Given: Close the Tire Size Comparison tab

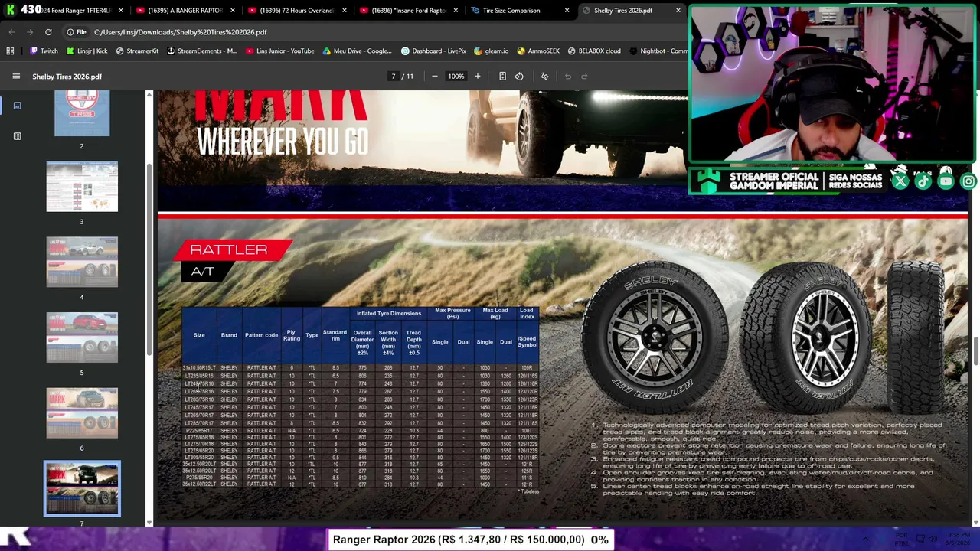Looking at the screenshot, I should click(x=567, y=11).
